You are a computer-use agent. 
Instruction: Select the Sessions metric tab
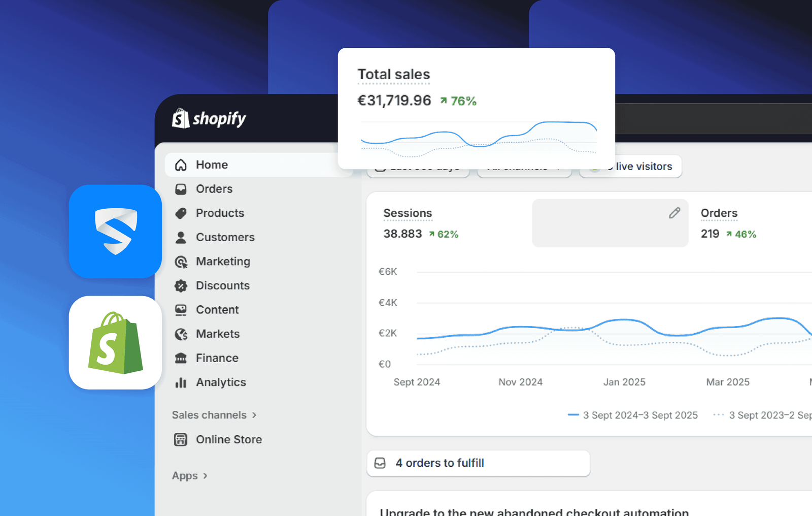point(408,213)
